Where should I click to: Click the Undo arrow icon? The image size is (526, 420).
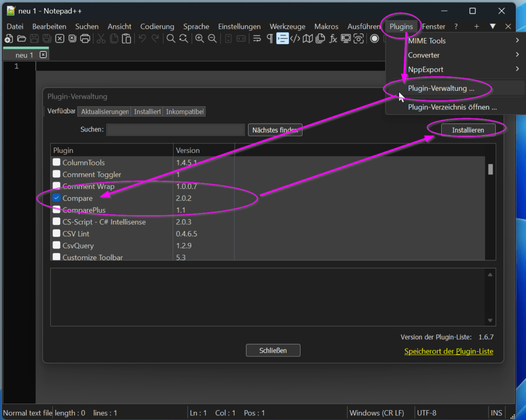tap(143, 39)
